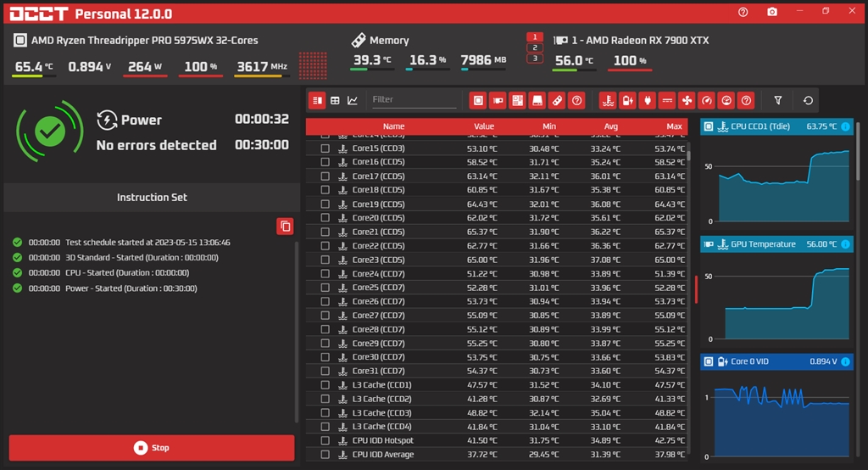Toggle the CPU hardware filter icon

pyautogui.click(x=478, y=100)
